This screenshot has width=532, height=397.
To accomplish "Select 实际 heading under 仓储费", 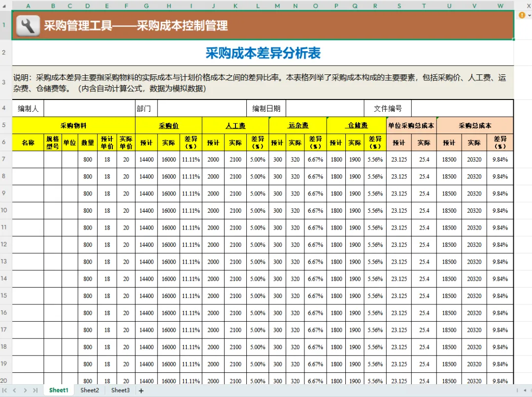I will pyautogui.click(x=355, y=142).
